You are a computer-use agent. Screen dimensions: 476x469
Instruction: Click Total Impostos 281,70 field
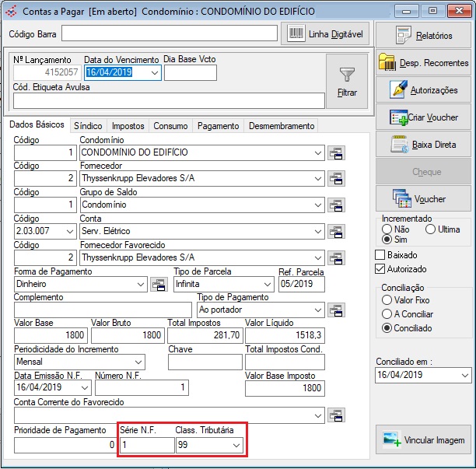(205, 335)
